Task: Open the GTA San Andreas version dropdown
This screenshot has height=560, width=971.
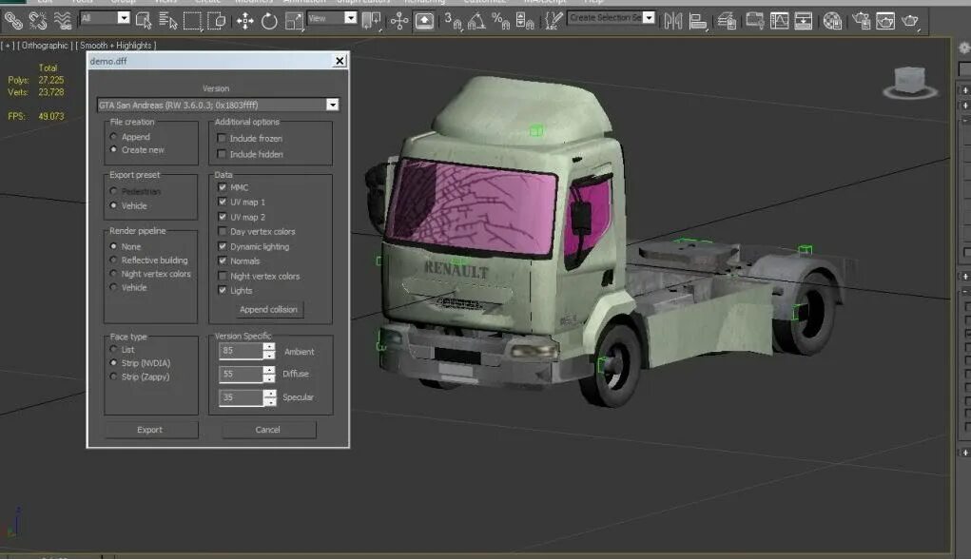Action: point(333,105)
